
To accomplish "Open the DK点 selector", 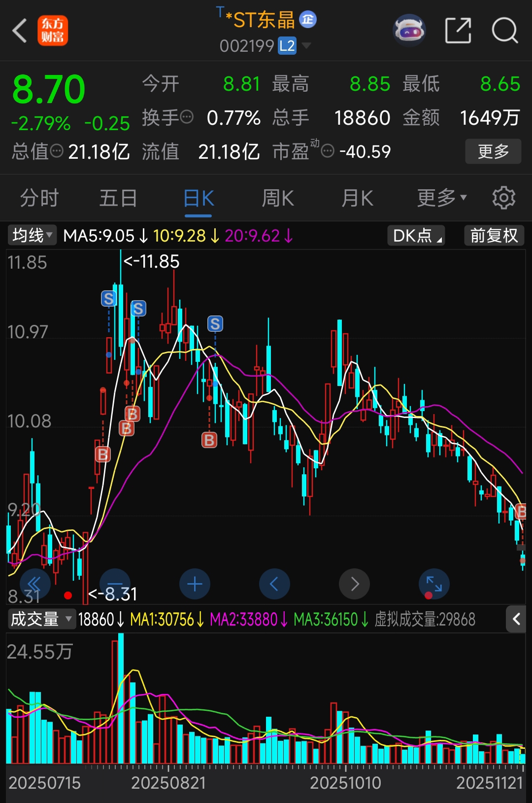I will 416,235.
